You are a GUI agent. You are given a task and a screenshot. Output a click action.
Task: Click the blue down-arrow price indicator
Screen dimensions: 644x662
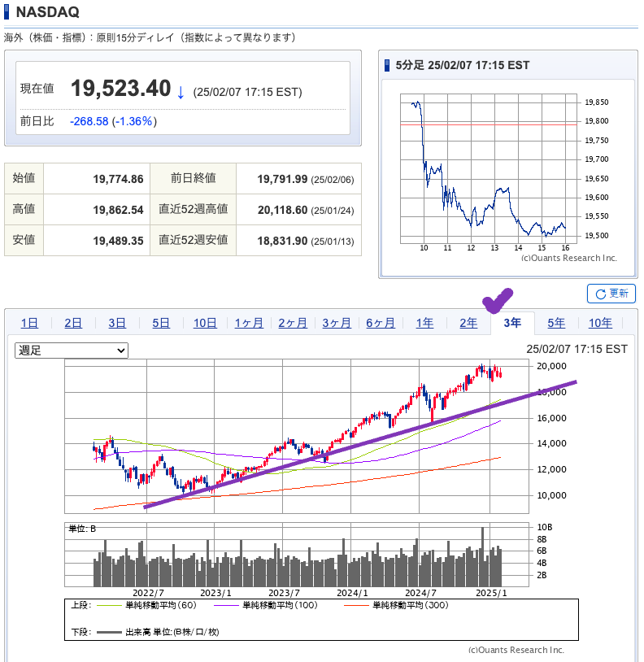pos(181,92)
